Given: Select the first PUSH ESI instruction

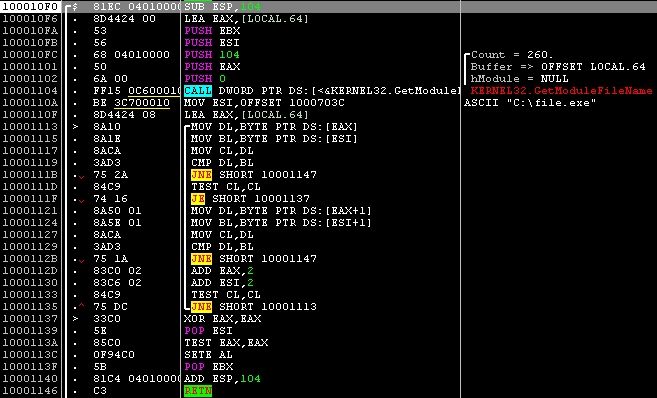Looking at the screenshot, I should (x=212, y=43).
